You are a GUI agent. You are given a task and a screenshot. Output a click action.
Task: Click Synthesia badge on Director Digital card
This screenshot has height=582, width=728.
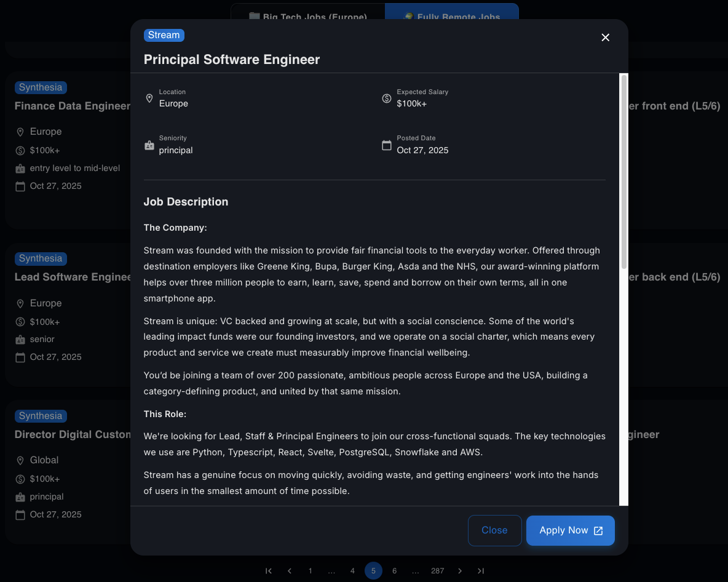tap(41, 416)
